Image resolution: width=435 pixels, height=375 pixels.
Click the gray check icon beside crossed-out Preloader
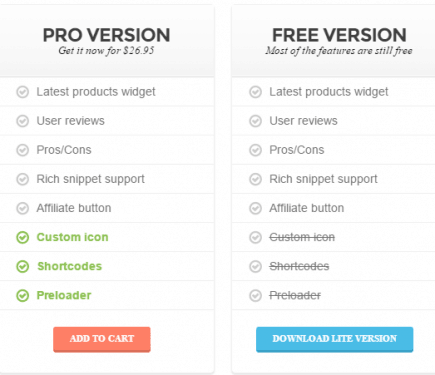pos(255,295)
